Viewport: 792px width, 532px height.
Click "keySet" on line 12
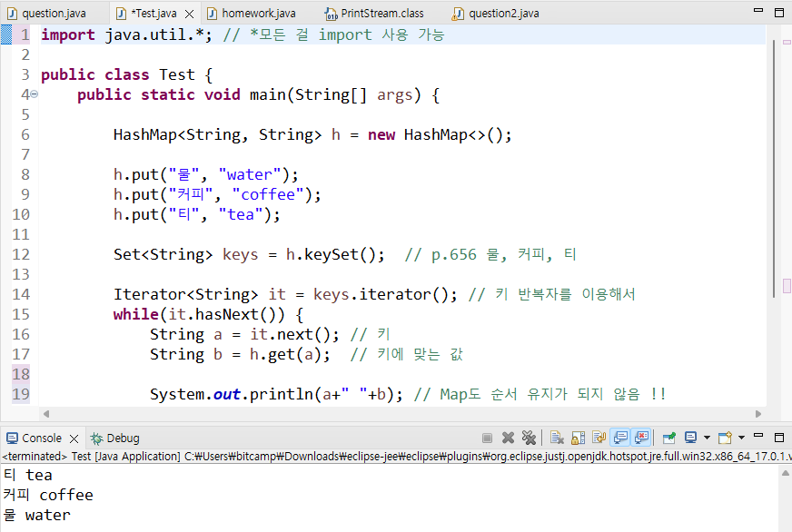click(331, 254)
